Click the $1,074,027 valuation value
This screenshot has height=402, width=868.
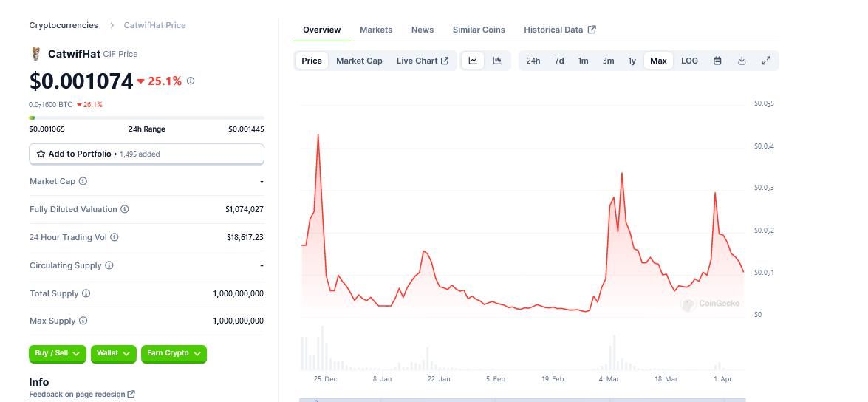click(244, 209)
